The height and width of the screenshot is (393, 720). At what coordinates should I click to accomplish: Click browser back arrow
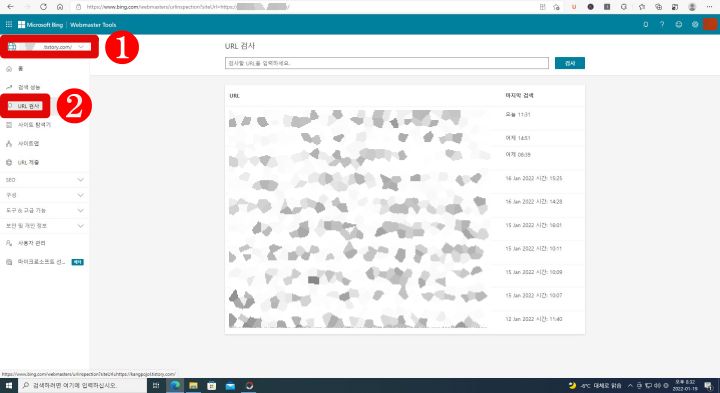(x=10, y=7)
